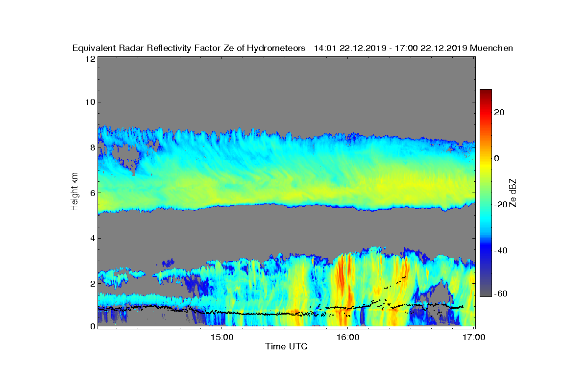Click the '4' height tick label
The width and height of the screenshot is (588, 392).
(x=92, y=238)
